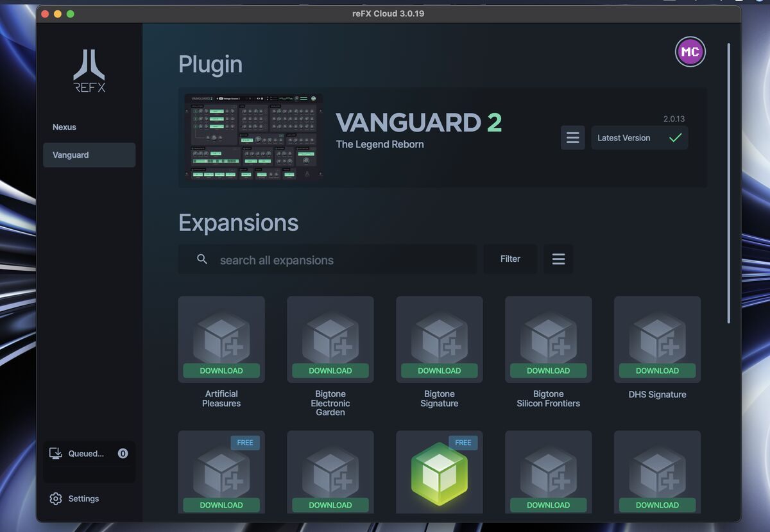Viewport: 770px width, 532px height.
Task: Click the vertical scrollbar on the right
Action: click(728, 183)
